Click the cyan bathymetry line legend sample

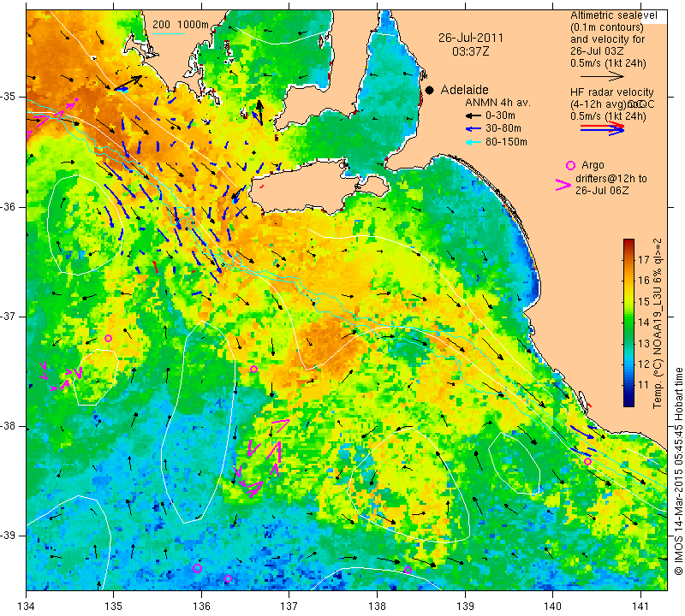pyautogui.click(x=168, y=33)
